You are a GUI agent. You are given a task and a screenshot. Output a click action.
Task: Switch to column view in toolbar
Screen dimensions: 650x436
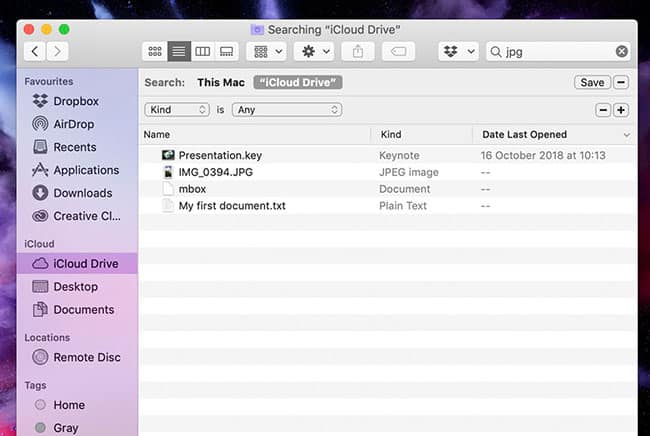pos(203,51)
